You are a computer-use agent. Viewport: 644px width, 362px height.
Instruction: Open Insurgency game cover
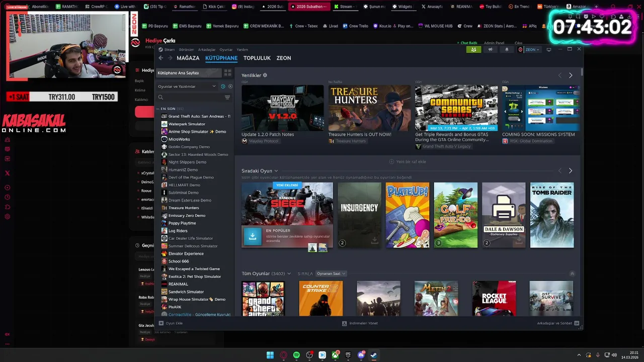click(x=359, y=215)
